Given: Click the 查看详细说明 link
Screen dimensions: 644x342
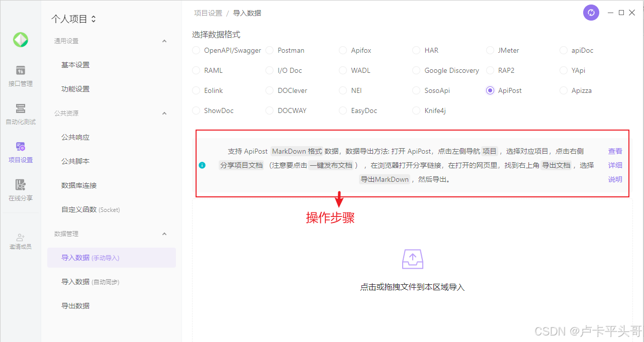Looking at the screenshot, I should [x=615, y=165].
